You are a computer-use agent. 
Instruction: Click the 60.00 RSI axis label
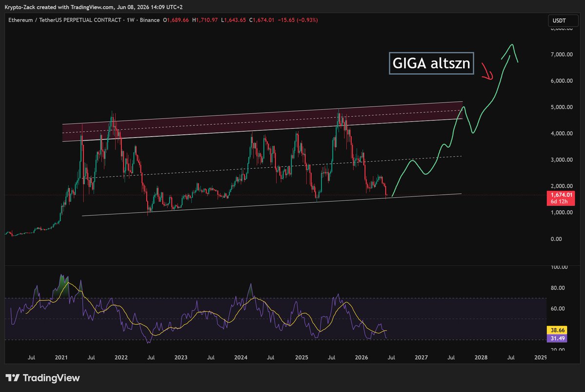tap(559, 309)
